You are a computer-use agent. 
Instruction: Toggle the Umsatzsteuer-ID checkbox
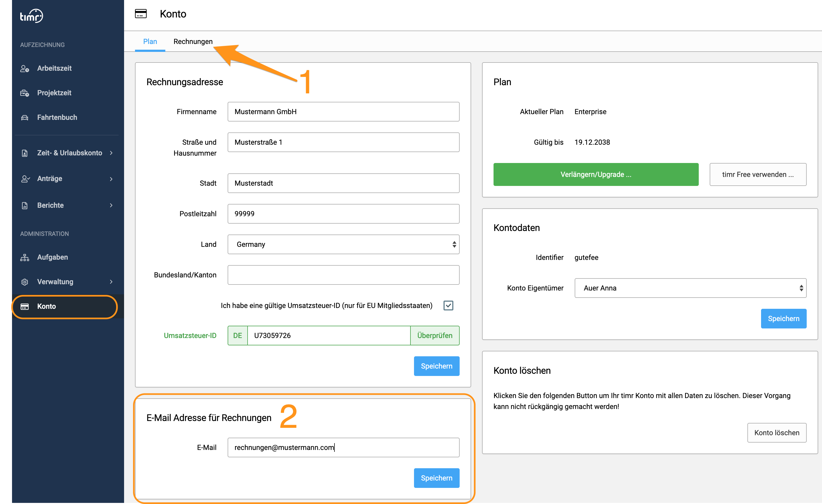(448, 305)
